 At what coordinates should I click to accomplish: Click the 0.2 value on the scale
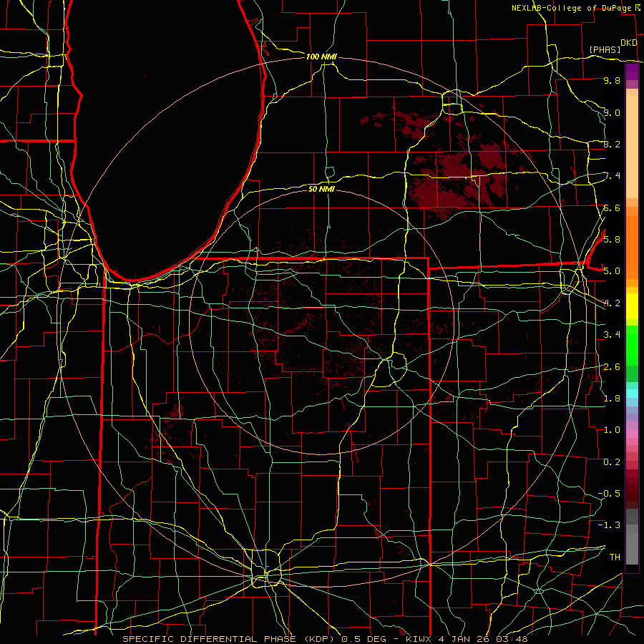[612, 462]
